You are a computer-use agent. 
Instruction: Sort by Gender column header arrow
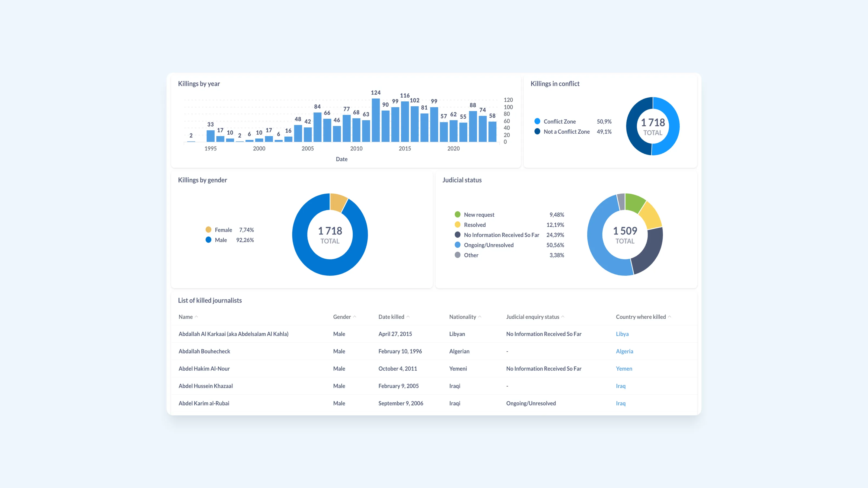(x=355, y=317)
